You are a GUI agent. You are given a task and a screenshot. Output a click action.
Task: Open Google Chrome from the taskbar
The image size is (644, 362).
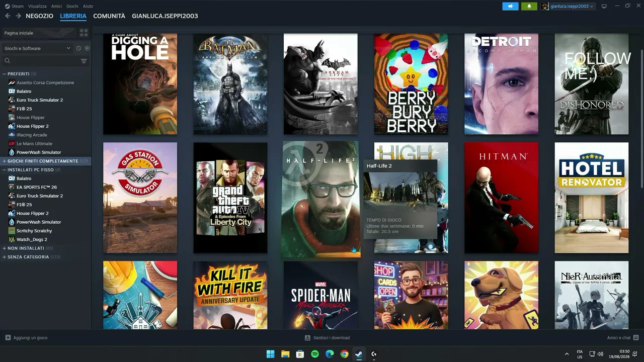pos(344,354)
